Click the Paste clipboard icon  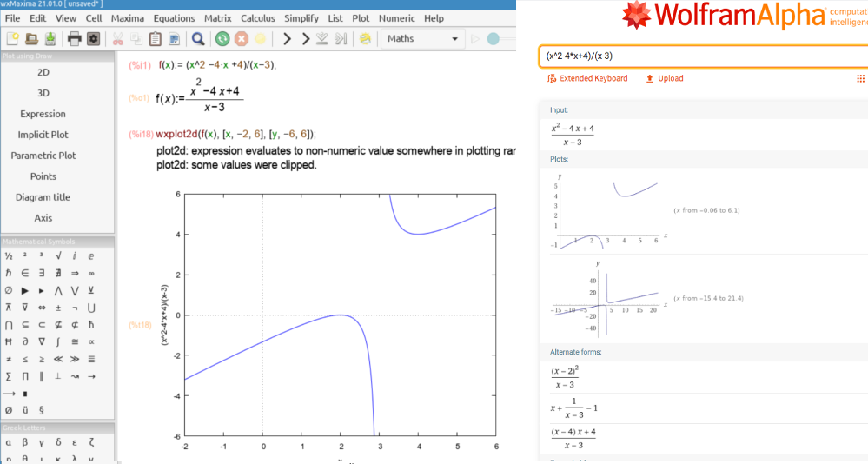point(155,39)
